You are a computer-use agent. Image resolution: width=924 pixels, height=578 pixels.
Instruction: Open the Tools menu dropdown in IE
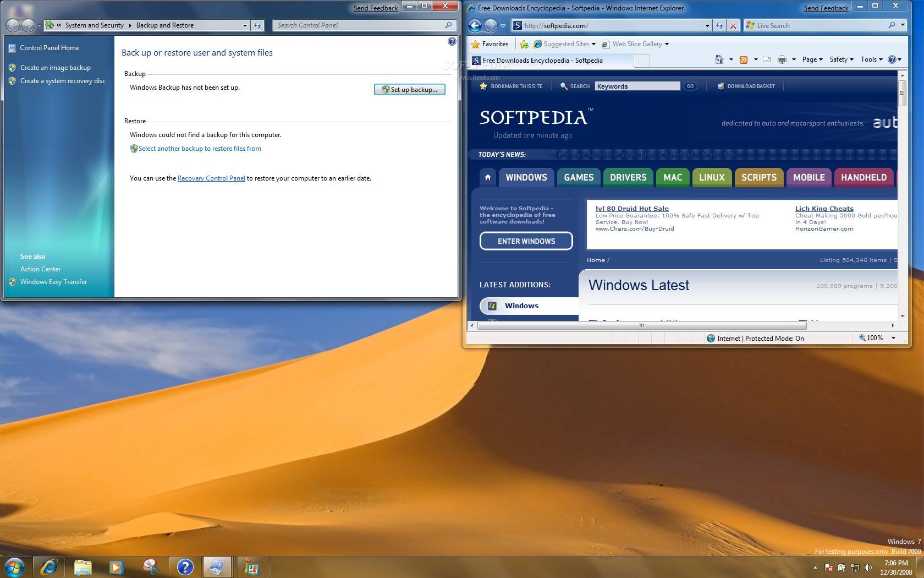click(872, 59)
